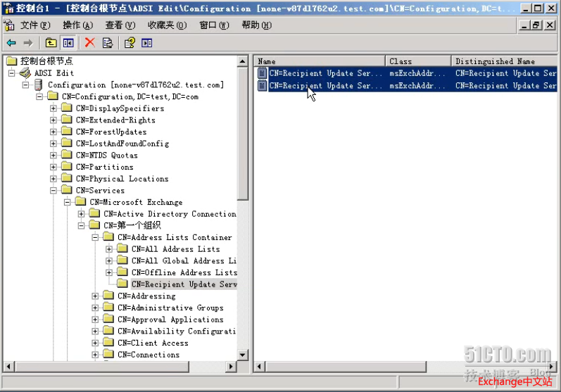
Task: Collapse the CN=Services tree node
Action: 53,191
